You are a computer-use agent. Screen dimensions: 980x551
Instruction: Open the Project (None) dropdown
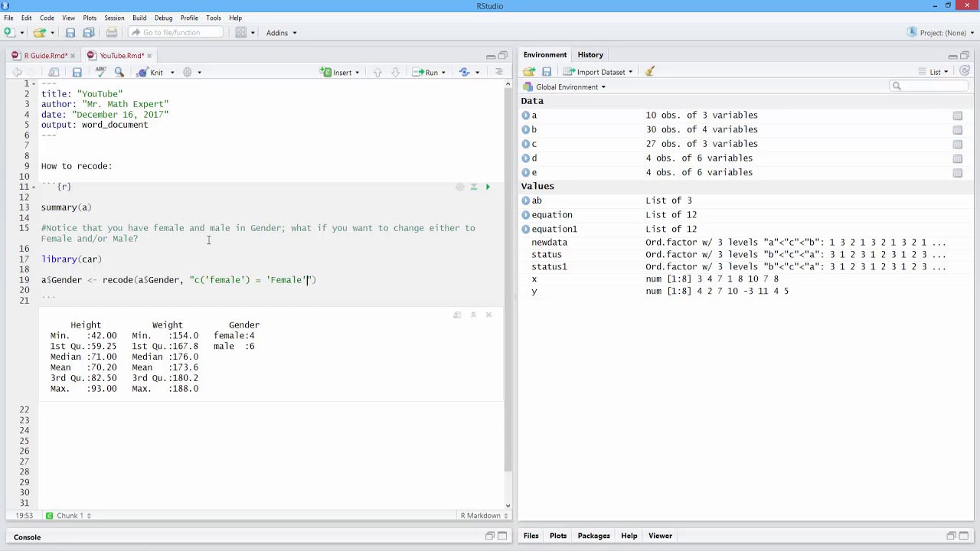point(942,32)
